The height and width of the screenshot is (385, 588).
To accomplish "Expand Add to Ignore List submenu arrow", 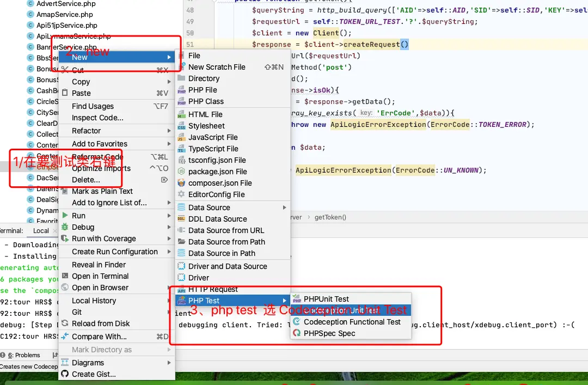I will click(169, 203).
